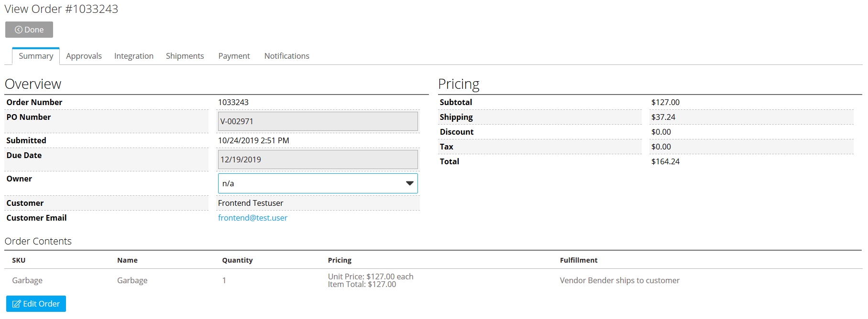The width and height of the screenshot is (868, 319).
Task: Click the back arrow icon on Done
Action: (x=19, y=30)
